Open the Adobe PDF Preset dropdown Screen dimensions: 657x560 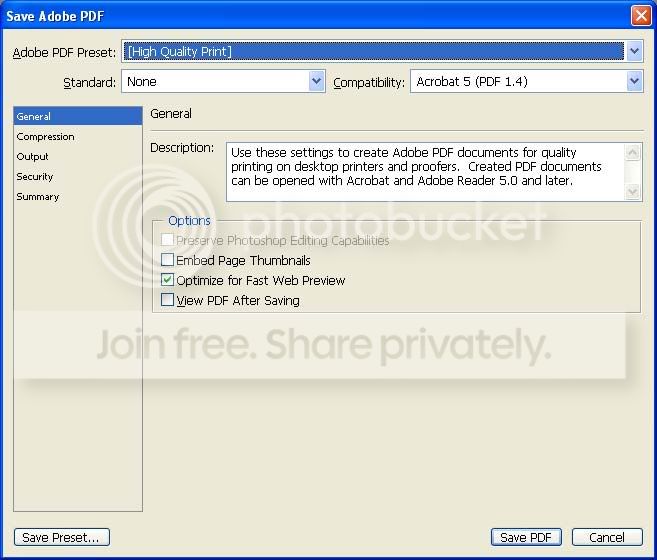coord(634,51)
